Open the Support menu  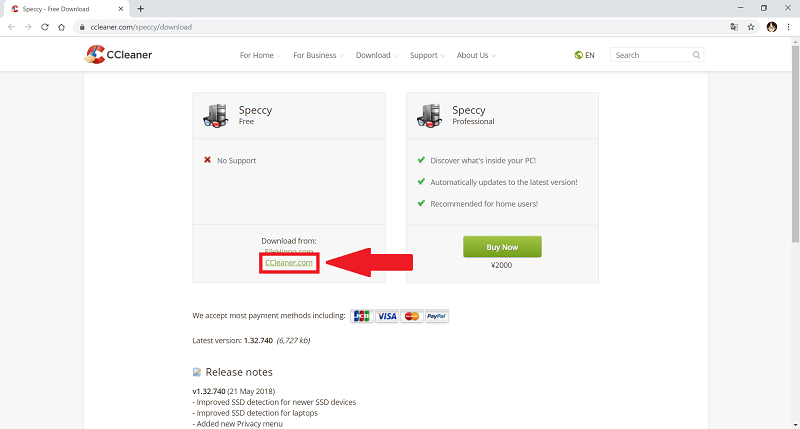[427, 55]
